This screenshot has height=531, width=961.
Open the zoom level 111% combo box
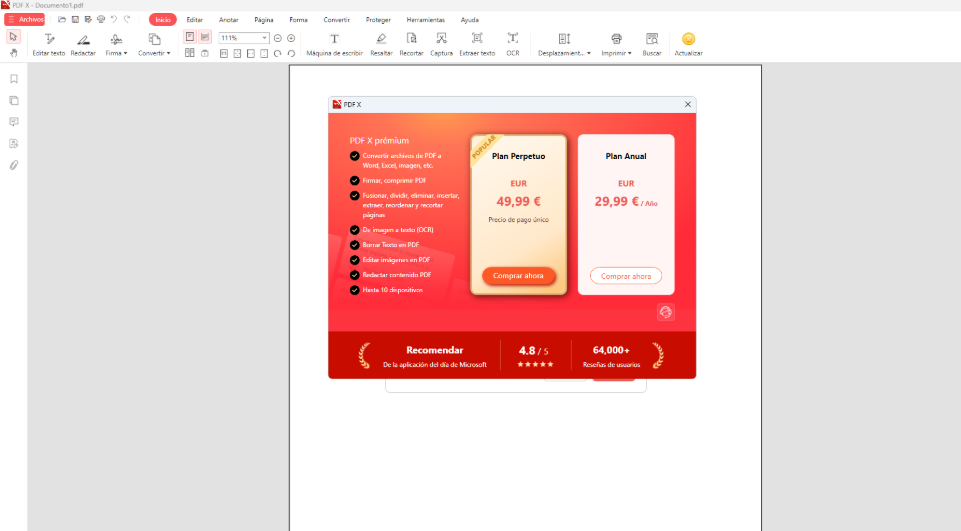pyautogui.click(x=244, y=38)
